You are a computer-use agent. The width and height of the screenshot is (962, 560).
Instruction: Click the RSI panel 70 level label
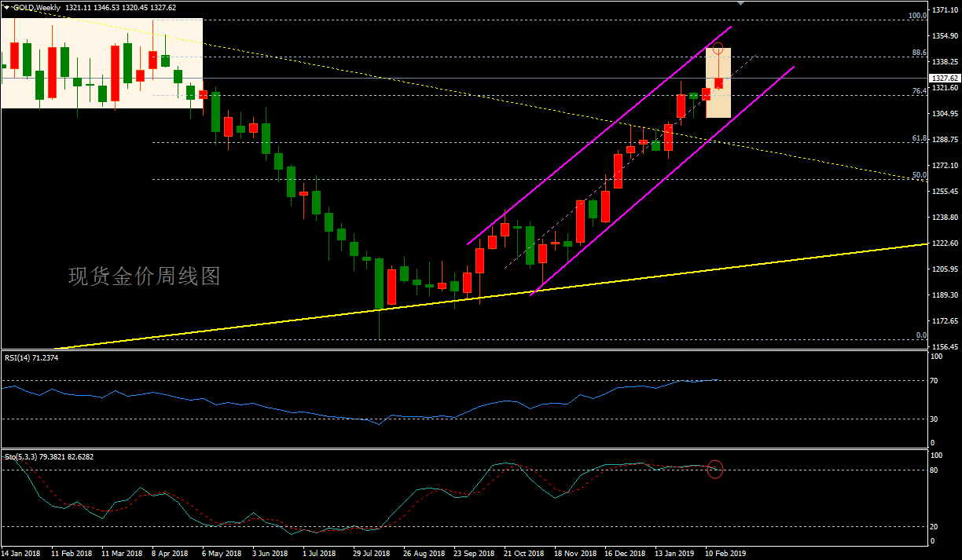point(934,380)
